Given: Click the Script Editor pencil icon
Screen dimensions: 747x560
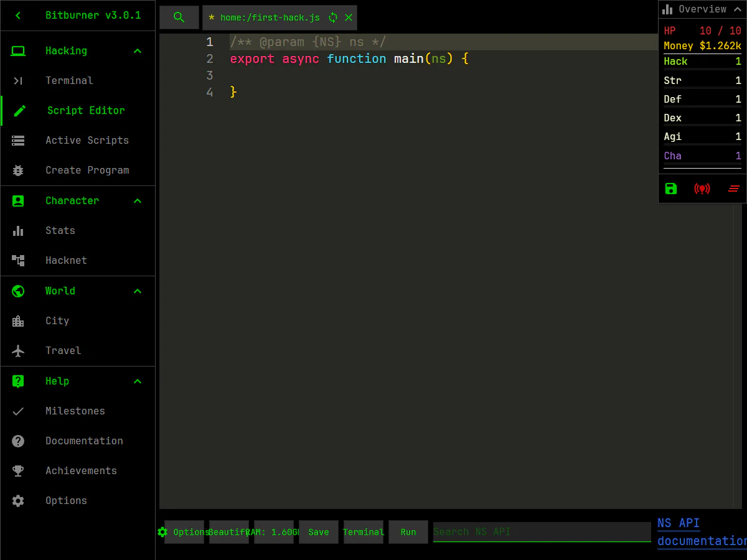Looking at the screenshot, I should pos(20,111).
